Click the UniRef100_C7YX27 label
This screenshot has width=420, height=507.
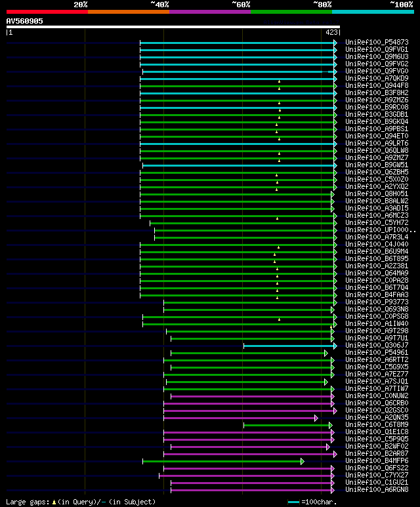click(377, 476)
